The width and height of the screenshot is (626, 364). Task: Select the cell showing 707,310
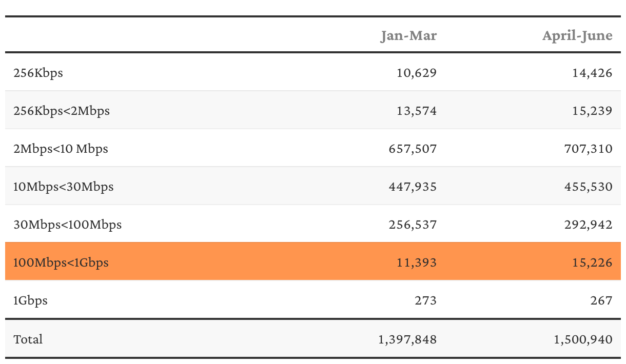pos(589,149)
